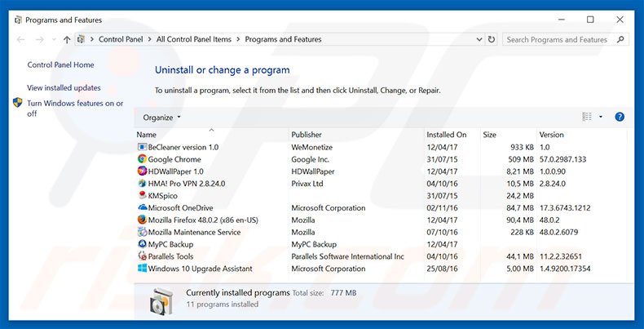Select the MyPC Backup icon
The image size is (644, 329).
tap(142, 244)
